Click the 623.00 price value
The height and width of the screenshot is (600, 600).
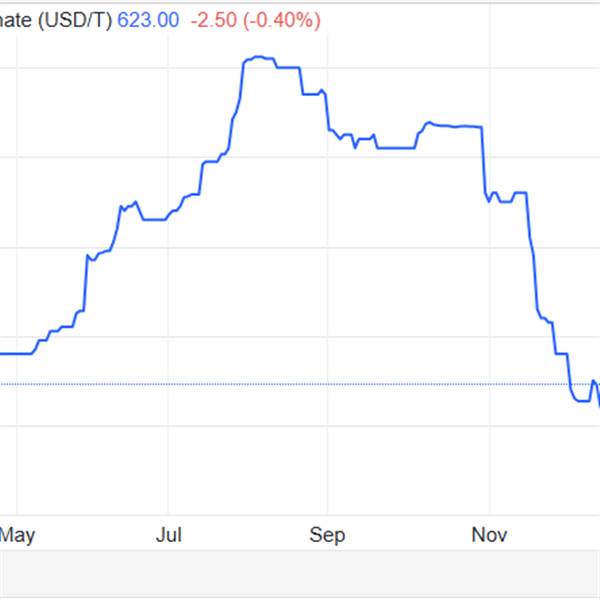(x=150, y=20)
